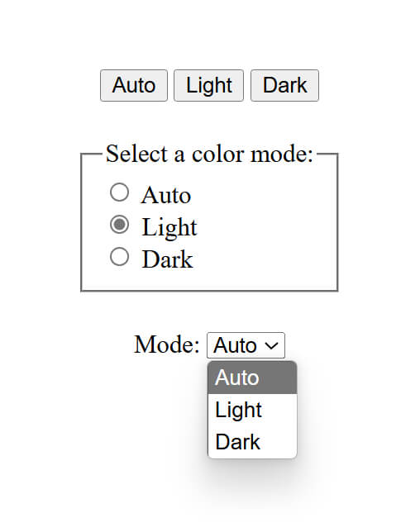
Task: Click the Dark label beside radio button
Action: 167,259
